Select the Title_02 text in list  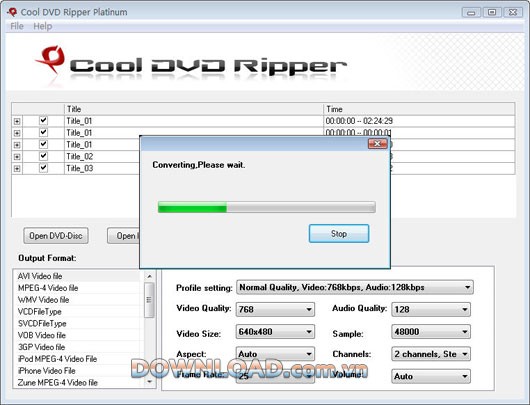79,157
